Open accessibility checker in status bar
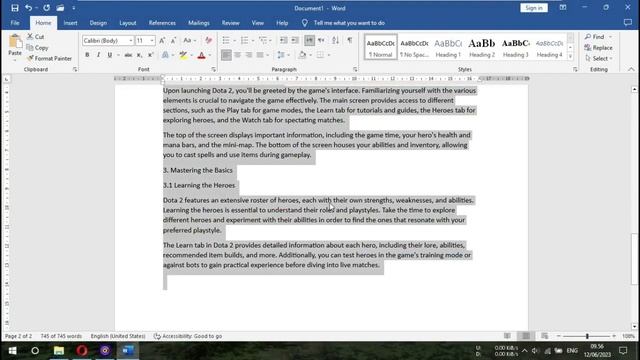 [x=188, y=336]
